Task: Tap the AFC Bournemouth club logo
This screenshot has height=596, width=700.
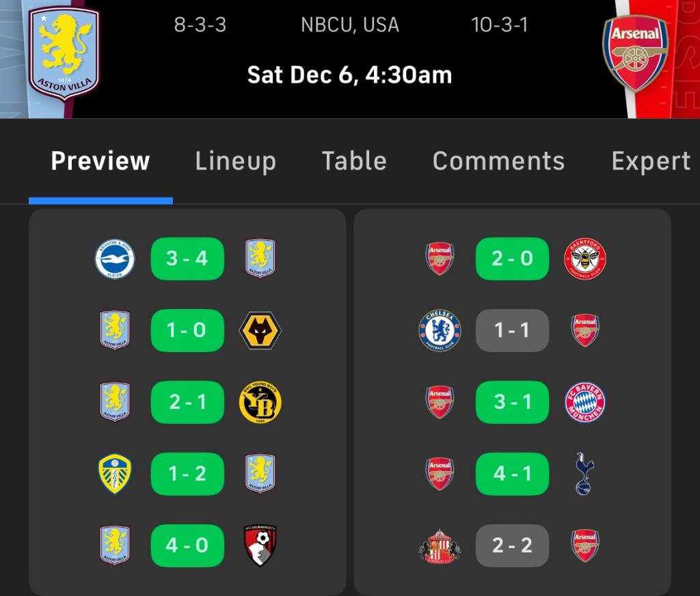Action: click(x=260, y=545)
